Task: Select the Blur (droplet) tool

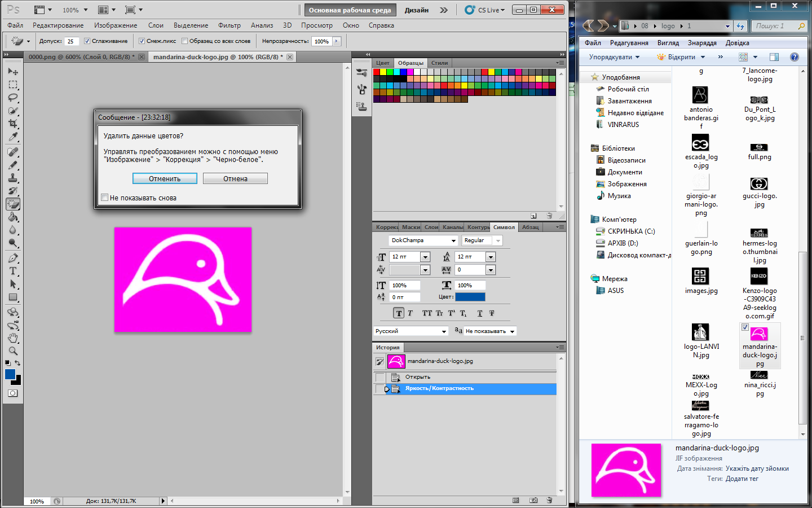Action: (x=13, y=230)
